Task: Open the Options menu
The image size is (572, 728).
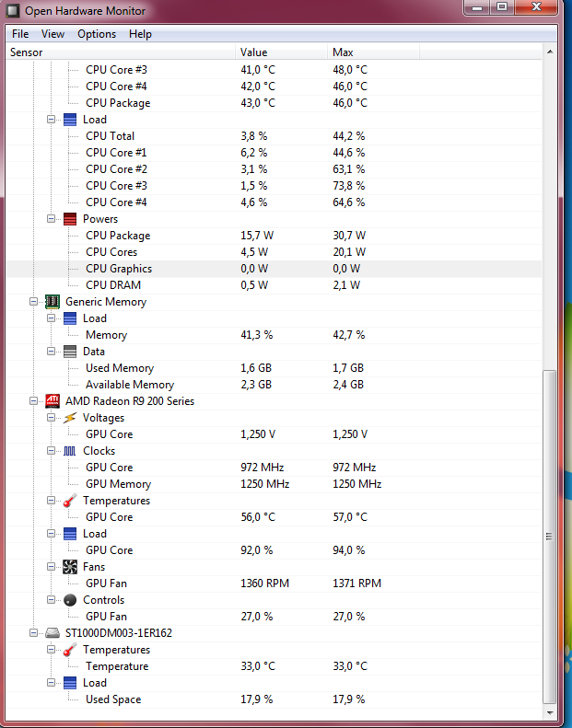Action: [97, 34]
